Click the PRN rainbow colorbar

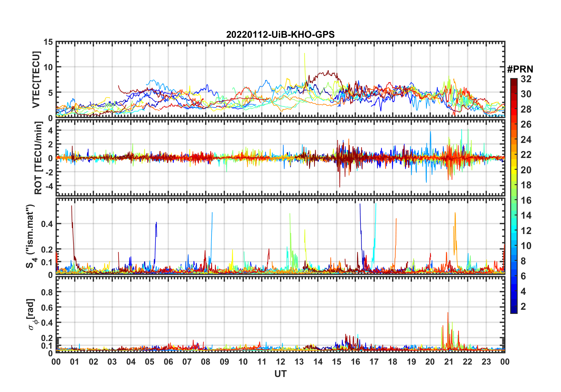point(514,196)
